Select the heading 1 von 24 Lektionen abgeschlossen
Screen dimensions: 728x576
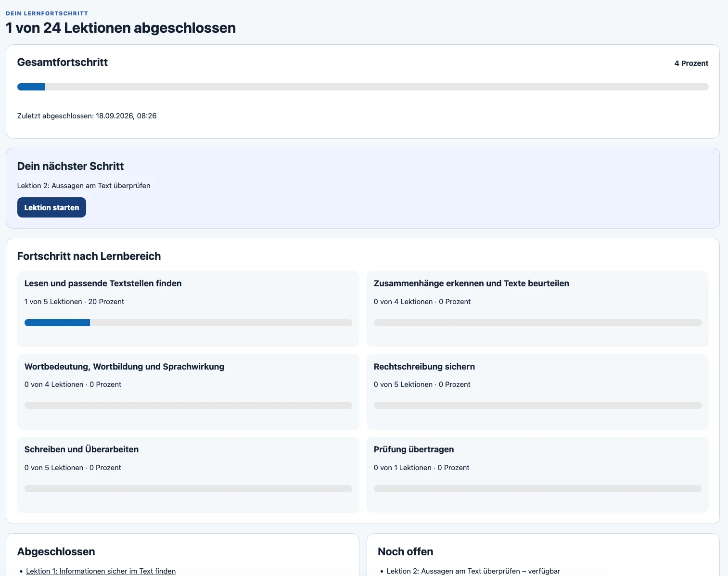(x=121, y=28)
